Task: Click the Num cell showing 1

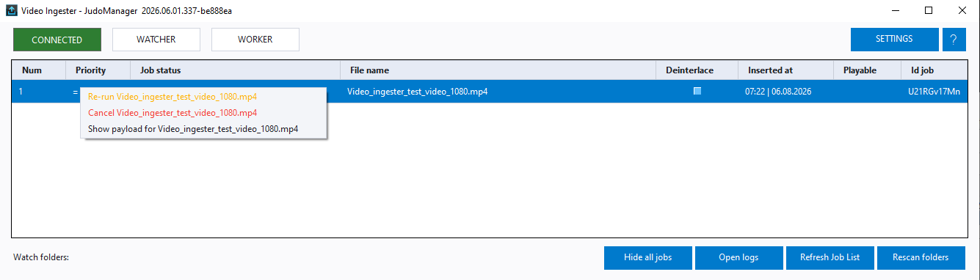Action: [x=21, y=92]
